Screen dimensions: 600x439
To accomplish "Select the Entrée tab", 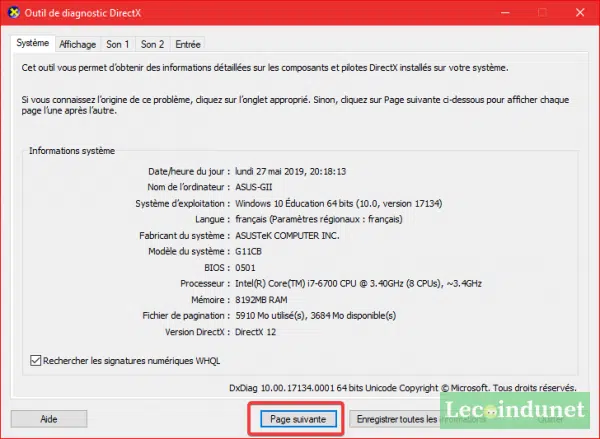I will pyautogui.click(x=188, y=44).
